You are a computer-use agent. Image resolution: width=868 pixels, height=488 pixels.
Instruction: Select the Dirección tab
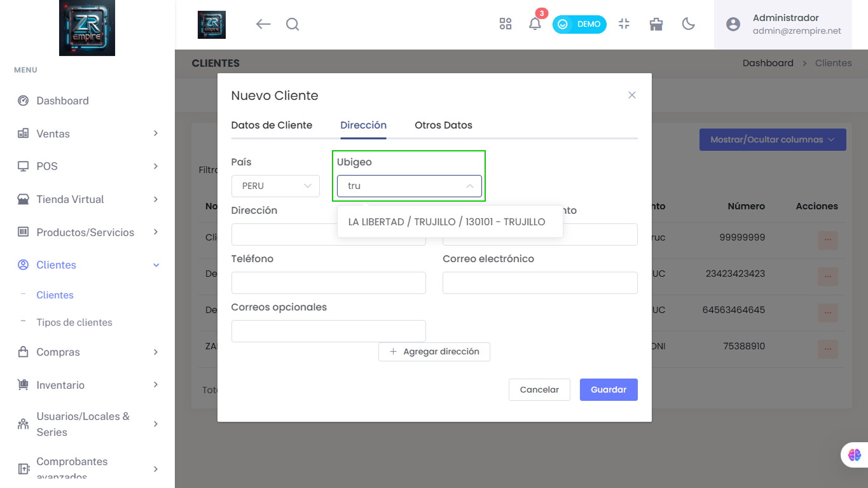coord(363,125)
